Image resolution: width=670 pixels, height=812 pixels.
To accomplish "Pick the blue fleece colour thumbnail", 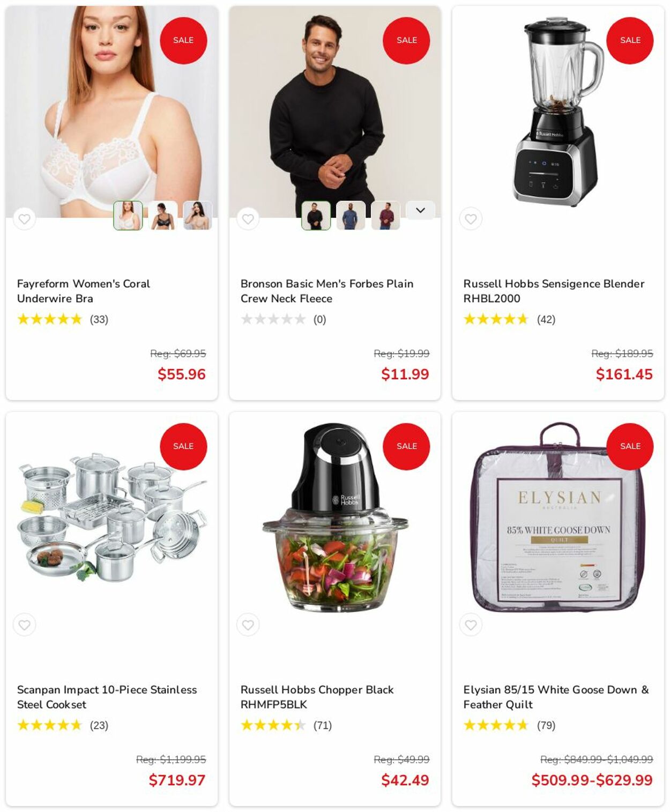I will (351, 216).
